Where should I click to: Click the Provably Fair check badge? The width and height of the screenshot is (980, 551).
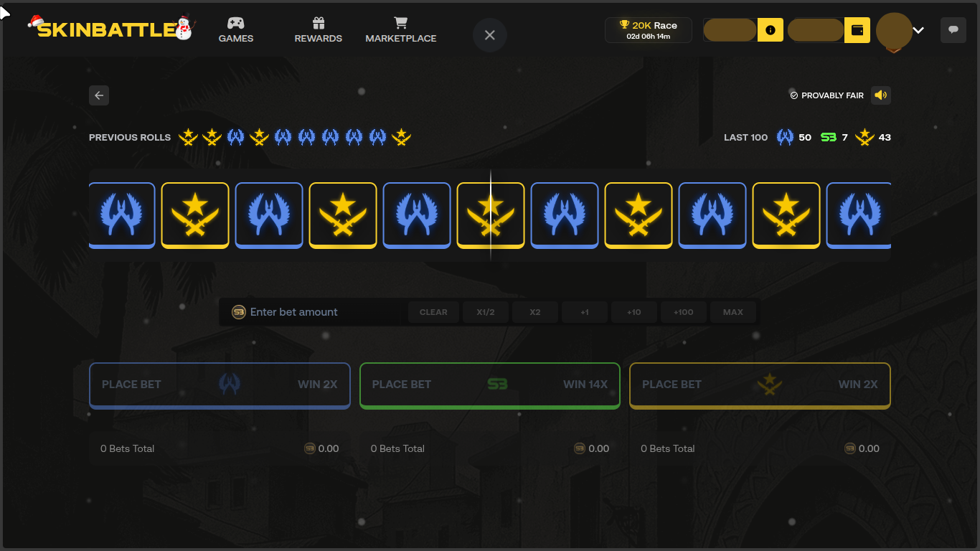tap(793, 95)
